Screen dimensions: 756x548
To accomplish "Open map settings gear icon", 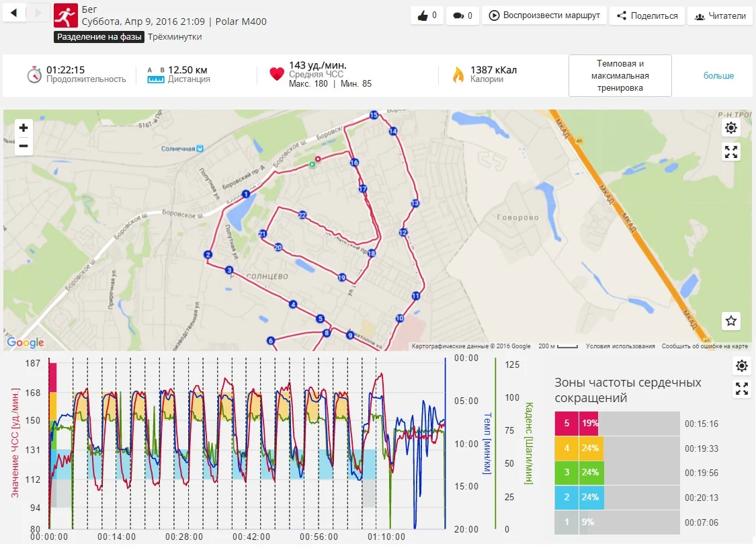I will tap(731, 128).
